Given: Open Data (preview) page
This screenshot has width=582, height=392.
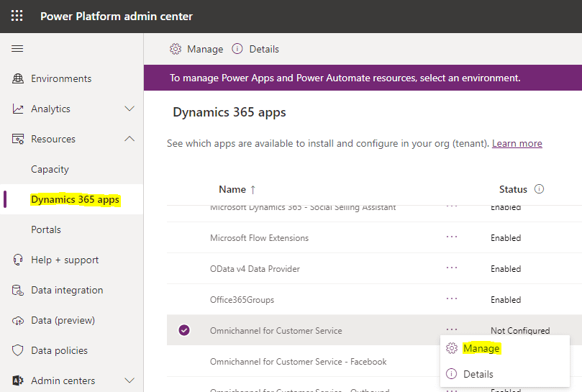Looking at the screenshot, I should pyautogui.click(x=63, y=320).
